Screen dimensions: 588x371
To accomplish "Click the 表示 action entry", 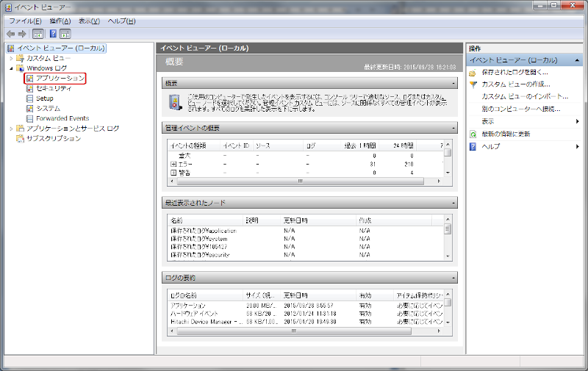I will click(488, 121).
